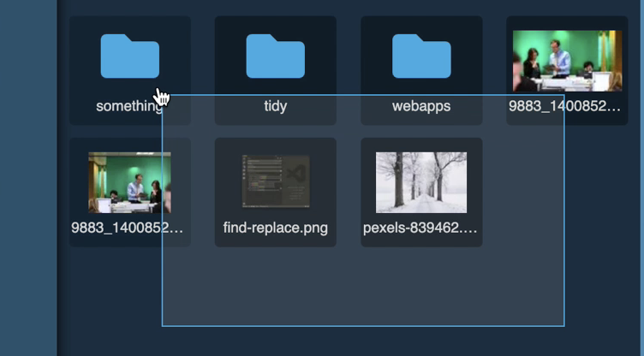Click the 'webapps' folder name label
This screenshot has height=356, width=644.
tap(421, 106)
